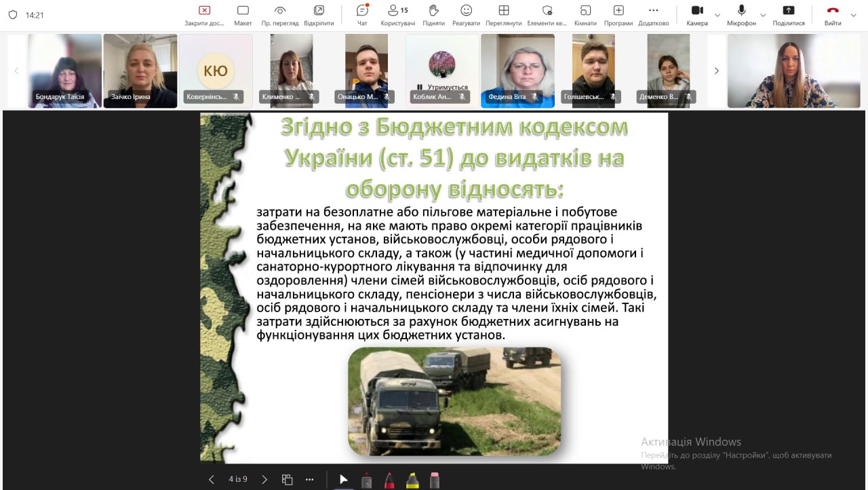Open Реагувати emoji reactions
This screenshot has width=868, height=490.
pos(466,15)
